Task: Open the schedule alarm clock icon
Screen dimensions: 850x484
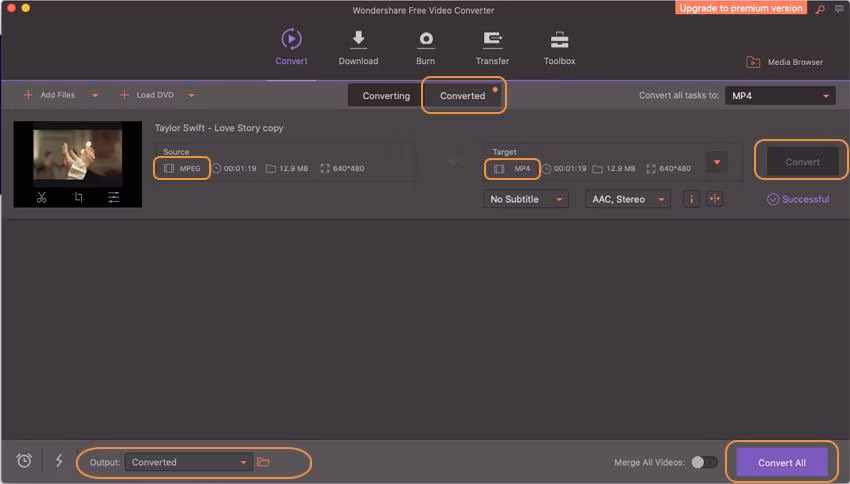Action: [x=24, y=461]
